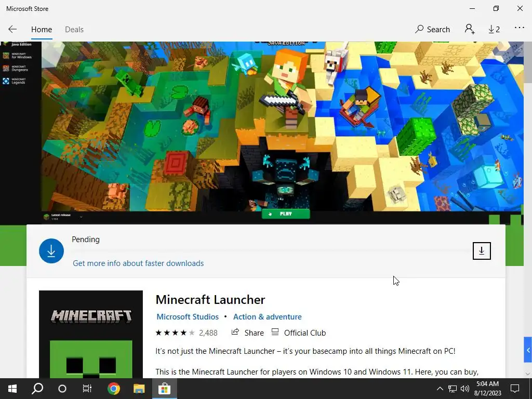Open Action & adventure category link

click(x=268, y=317)
